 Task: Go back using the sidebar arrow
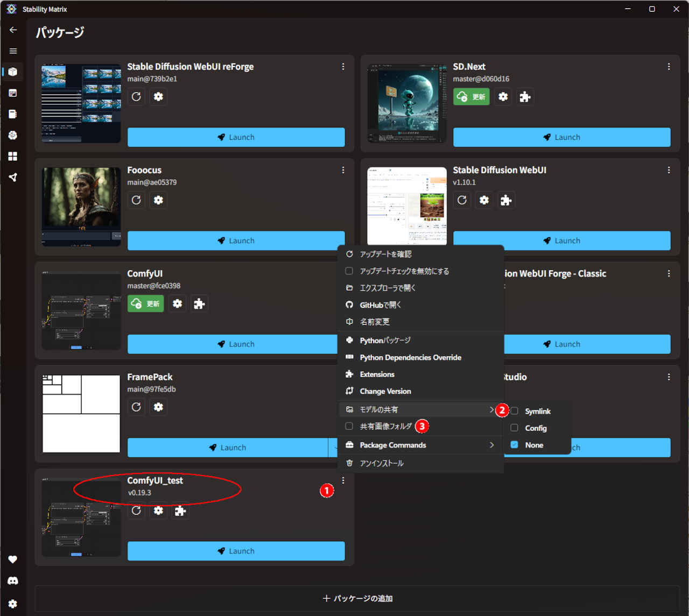point(13,30)
